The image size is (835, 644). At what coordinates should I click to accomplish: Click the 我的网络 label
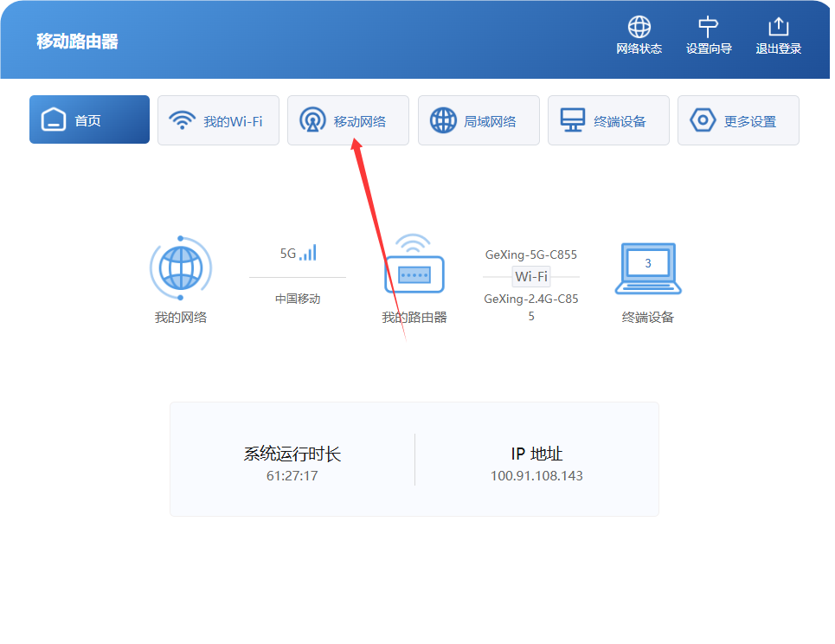[x=181, y=318]
